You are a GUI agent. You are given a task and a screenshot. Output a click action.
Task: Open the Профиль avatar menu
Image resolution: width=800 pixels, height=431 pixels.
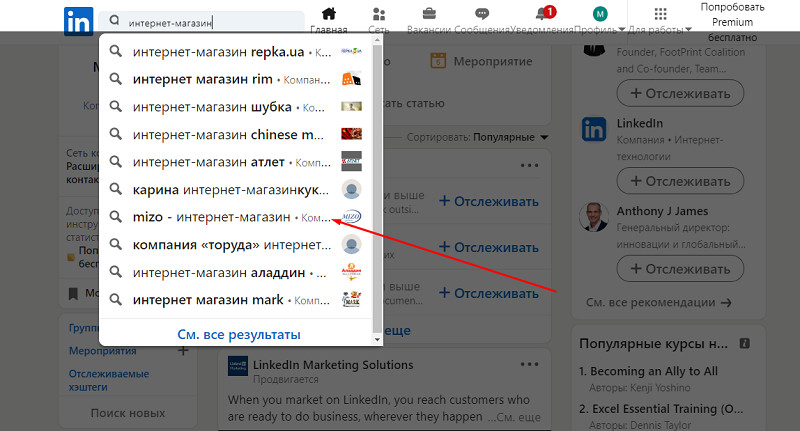click(600, 14)
